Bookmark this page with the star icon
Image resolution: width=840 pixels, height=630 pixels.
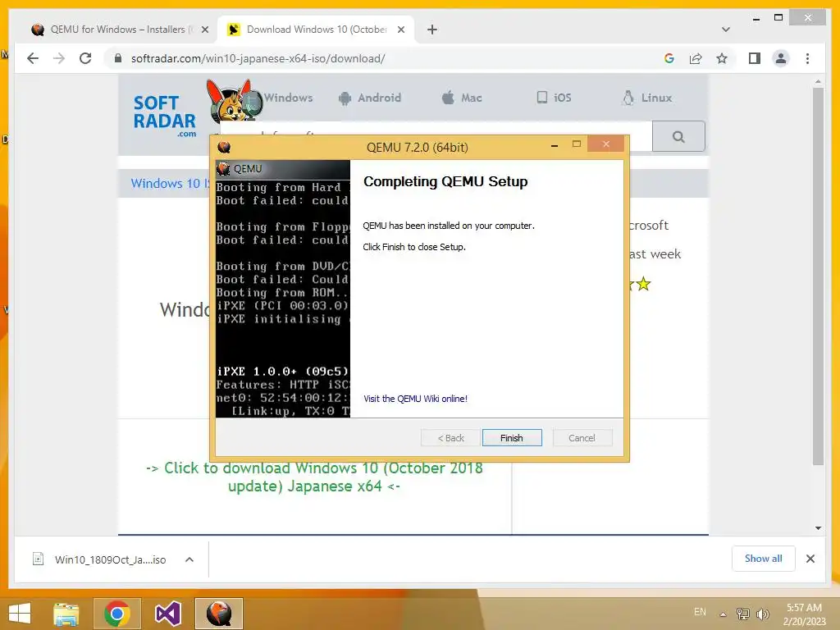(x=722, y=58)
